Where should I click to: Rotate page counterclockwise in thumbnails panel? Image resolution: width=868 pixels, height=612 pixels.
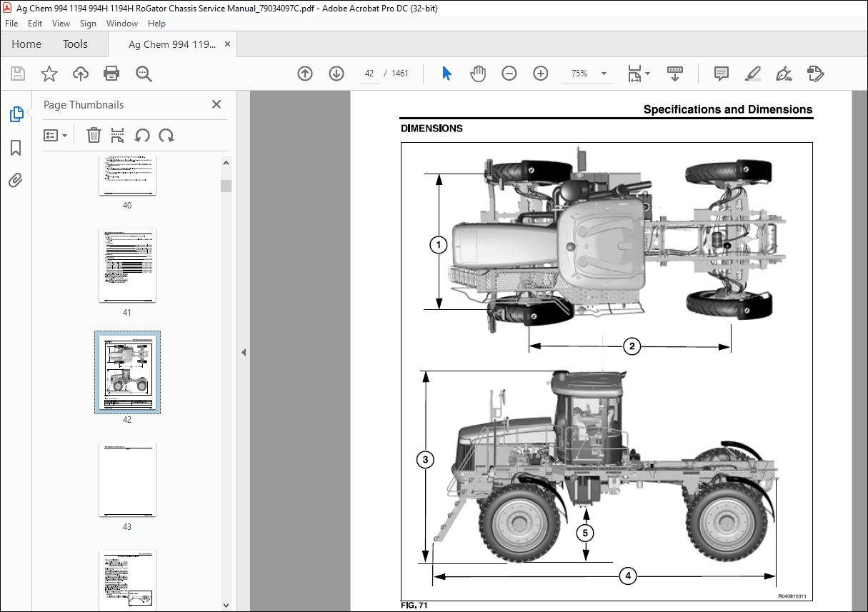click(142, 135)
